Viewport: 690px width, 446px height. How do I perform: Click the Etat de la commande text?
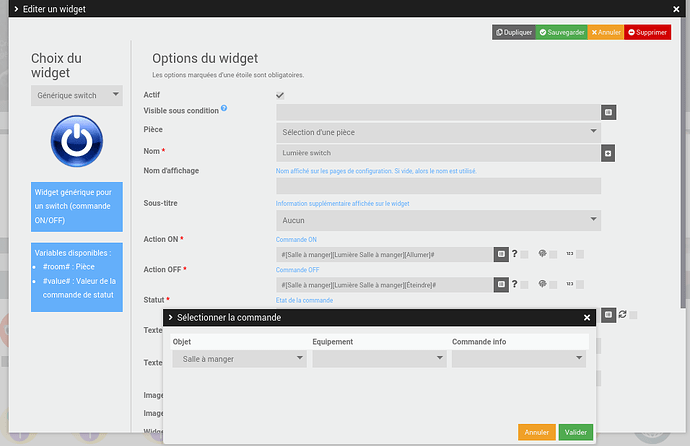click(x=304, y=300)
